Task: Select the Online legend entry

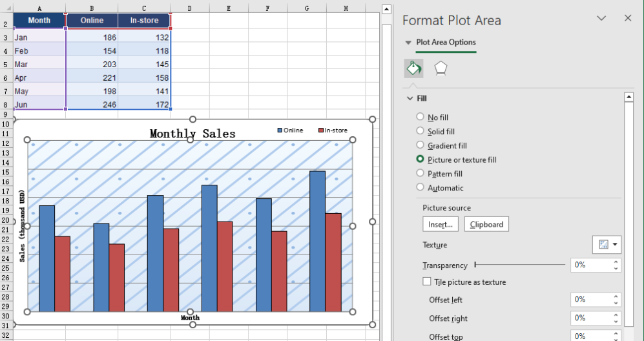Action: [291, 130]
